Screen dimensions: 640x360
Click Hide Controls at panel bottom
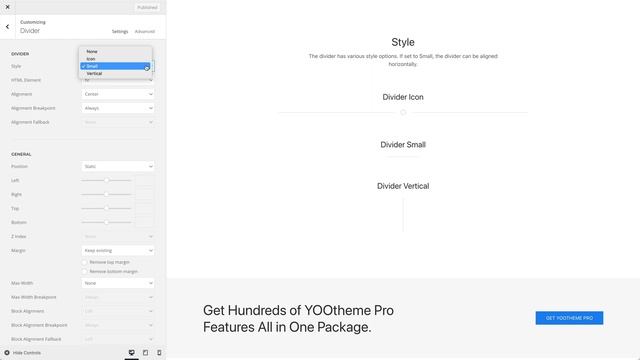(22, 353)
